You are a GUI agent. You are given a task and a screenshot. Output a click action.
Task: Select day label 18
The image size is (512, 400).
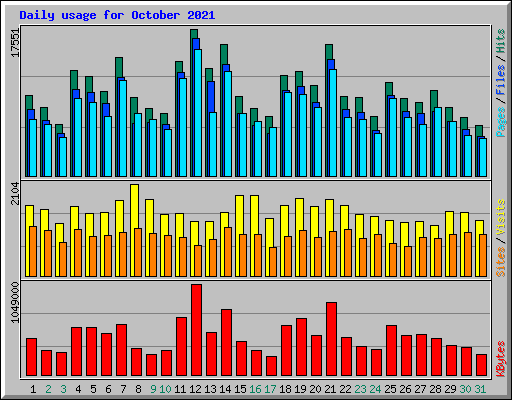[x=285, y=389]
